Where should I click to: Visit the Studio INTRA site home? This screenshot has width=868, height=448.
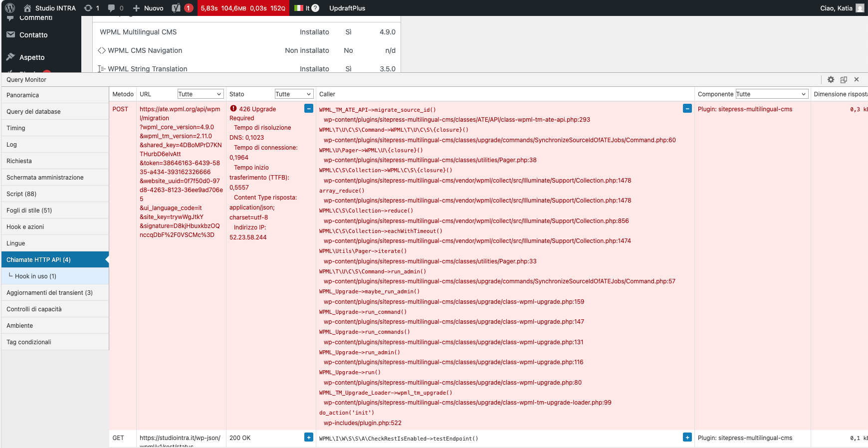[x=49, y=8]
